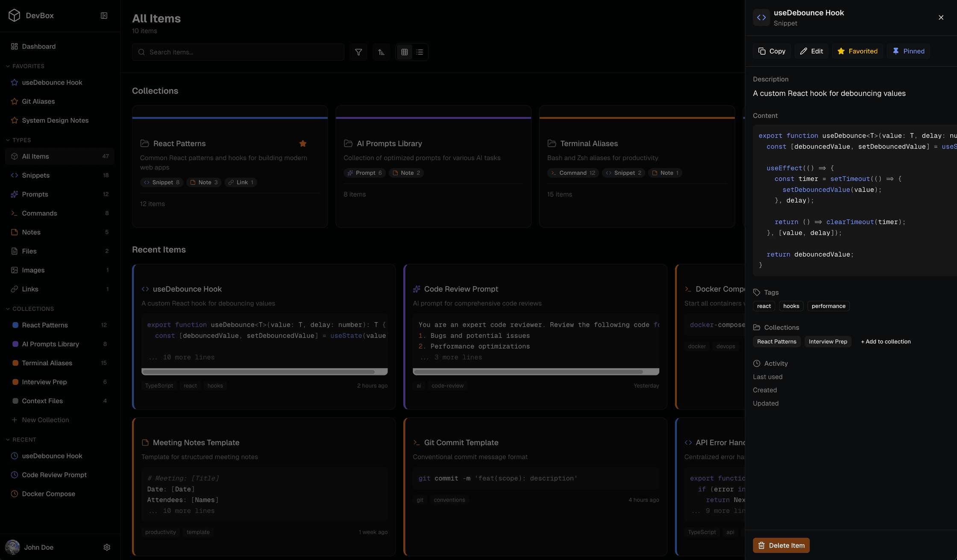This screenshot has width=957, height=560.
Task: Focus the Search items field
Action: [238, 52]
